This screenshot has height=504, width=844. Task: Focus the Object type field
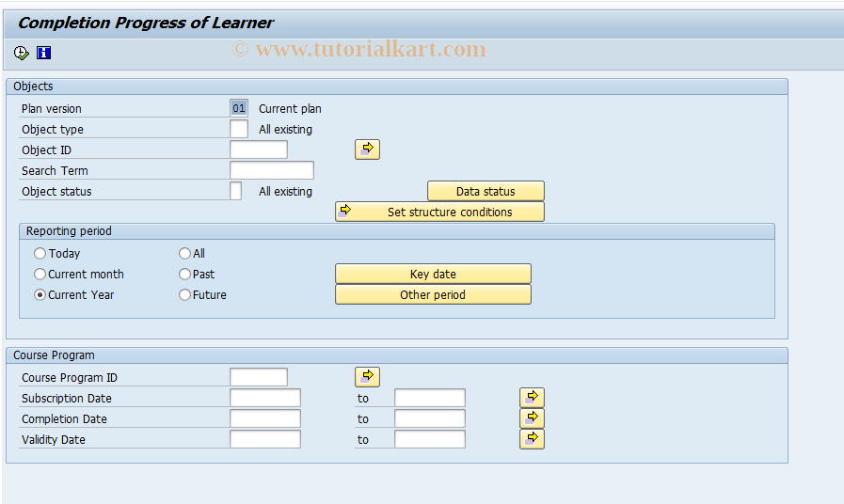tap(239, 129)
